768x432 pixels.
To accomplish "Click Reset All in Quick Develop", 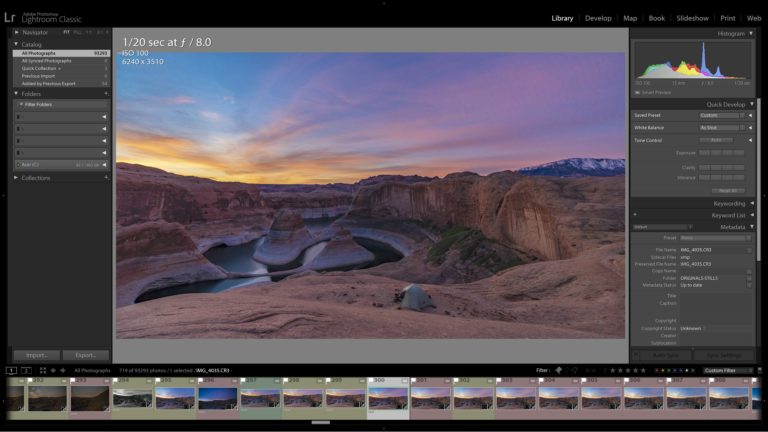I will click(728, 191).
